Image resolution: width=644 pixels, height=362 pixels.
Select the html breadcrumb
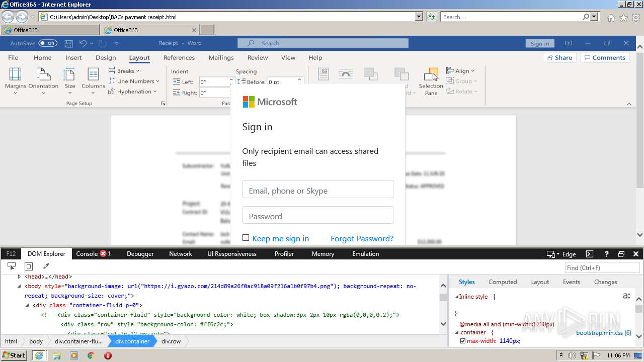pyautogui.click(x=11, y=341)
